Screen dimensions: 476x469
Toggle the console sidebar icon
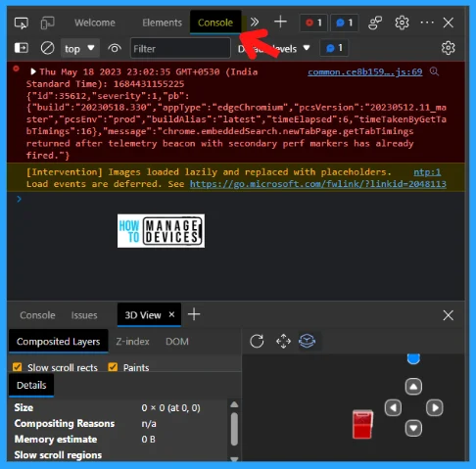coord(22,48)
